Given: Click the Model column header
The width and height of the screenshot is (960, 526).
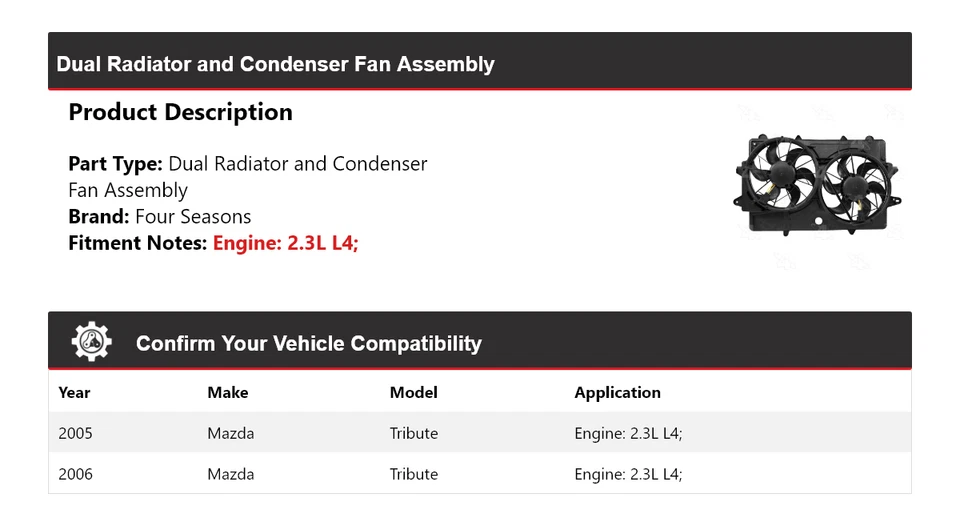Looking at the screenshot, I should click(413, 392).
